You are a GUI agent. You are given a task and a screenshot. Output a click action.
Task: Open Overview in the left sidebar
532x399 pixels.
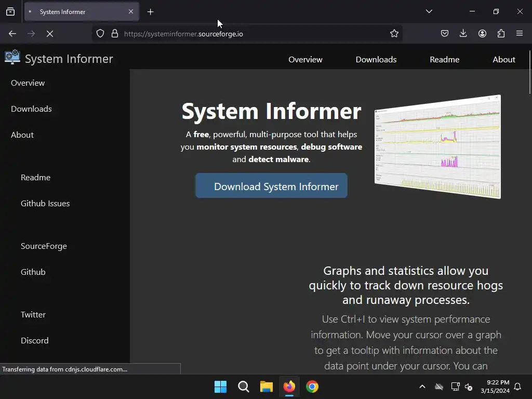coord(28,83)
